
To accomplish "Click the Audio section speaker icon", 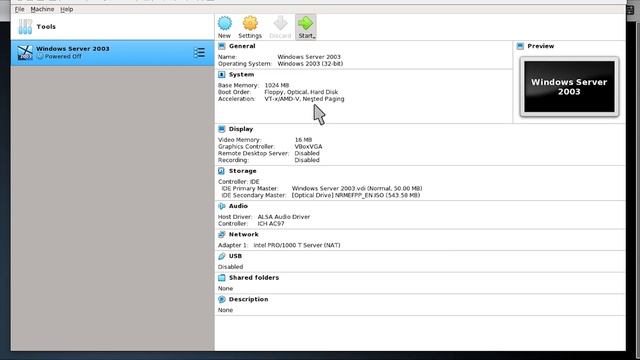I will coord(222,206).
